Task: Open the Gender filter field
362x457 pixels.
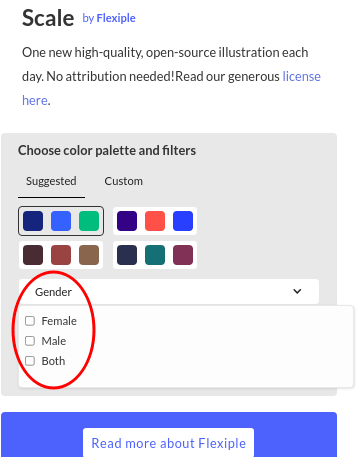Action: tap(169, 292)
